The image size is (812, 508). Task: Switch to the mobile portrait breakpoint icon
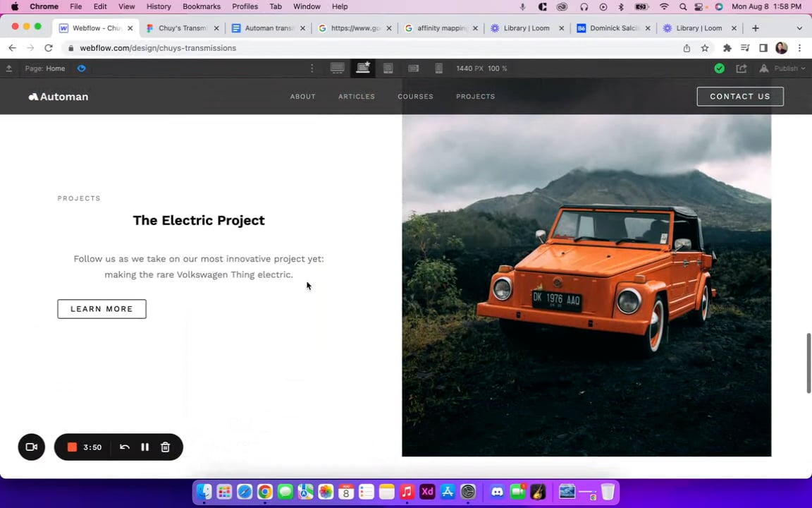(x=438, y=68)
